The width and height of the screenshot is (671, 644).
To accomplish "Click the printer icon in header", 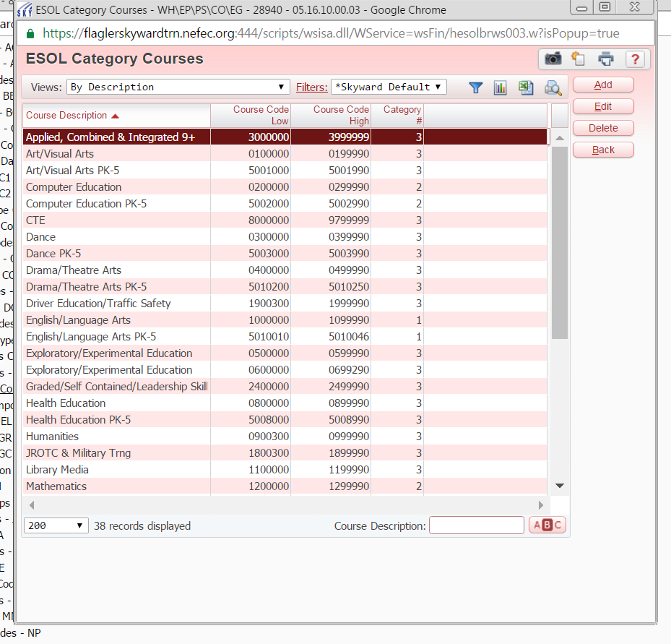I will (x=605, y=59).
